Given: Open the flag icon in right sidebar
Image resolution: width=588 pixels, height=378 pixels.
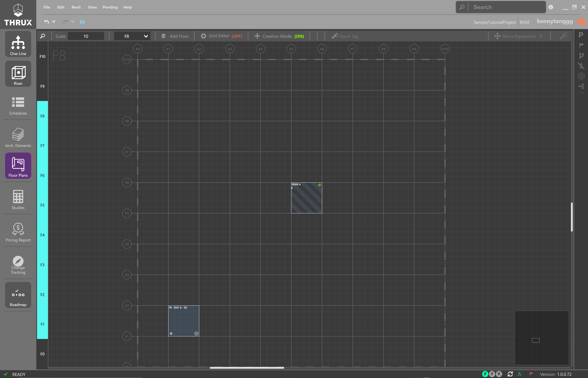Looking at the screenshot, I should pos(581,45).
